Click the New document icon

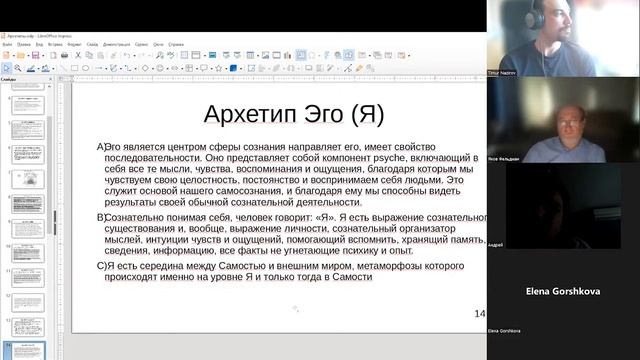click(6, 55)
